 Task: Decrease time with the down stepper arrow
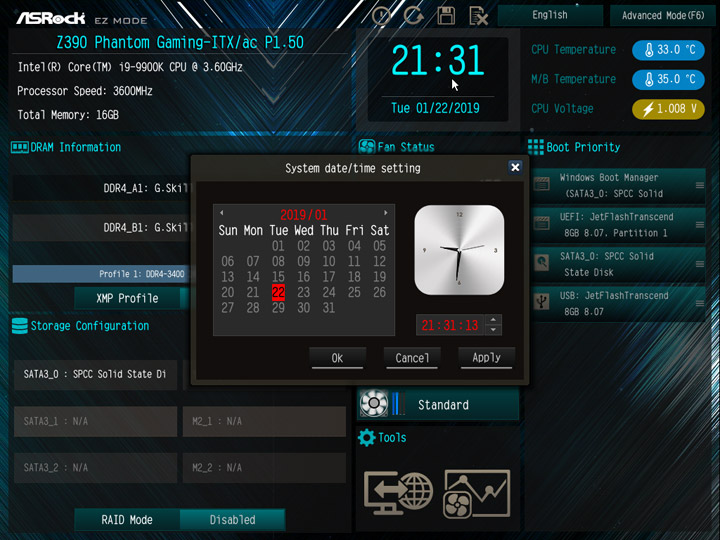coord(493,330)
